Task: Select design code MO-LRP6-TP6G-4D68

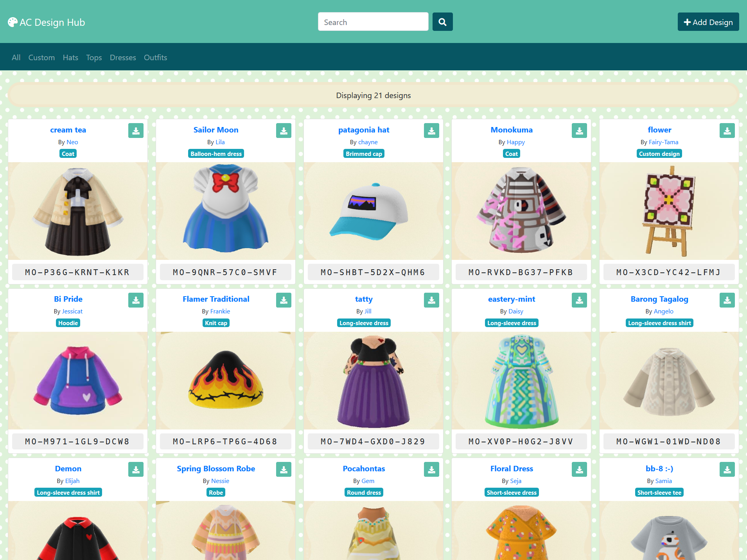Action: [x=225, y=442]
